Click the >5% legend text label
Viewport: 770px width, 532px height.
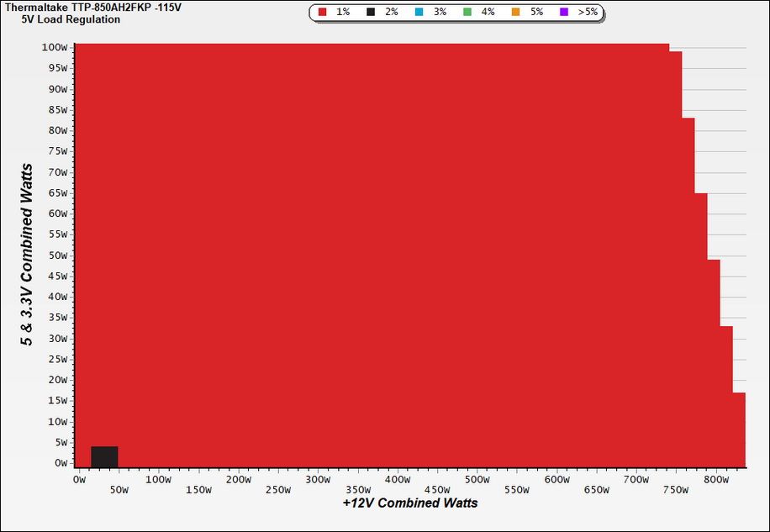588,12
